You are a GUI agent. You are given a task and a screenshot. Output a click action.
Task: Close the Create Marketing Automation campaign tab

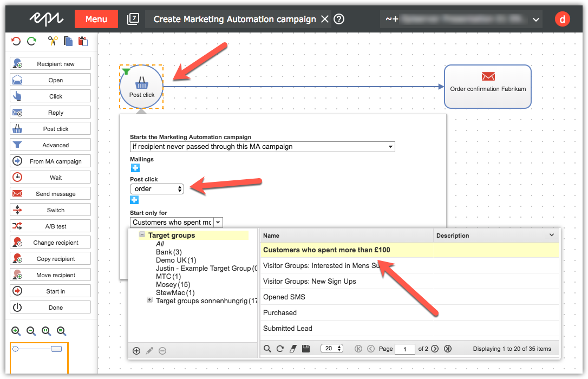[x=324, y=19]
